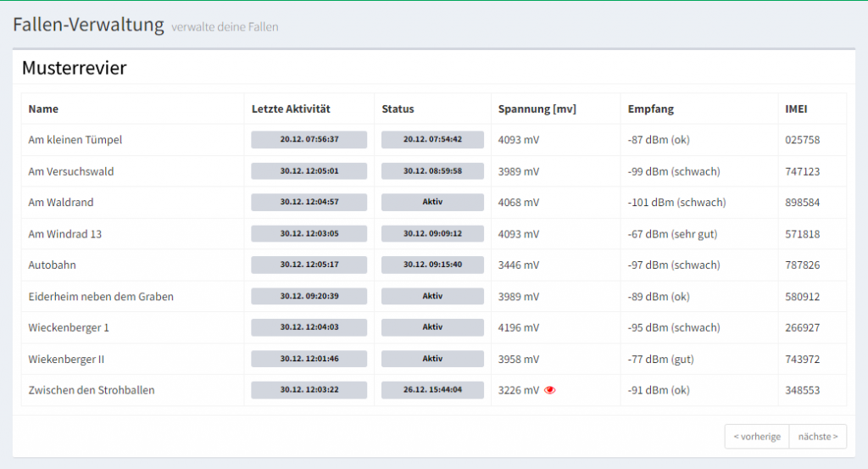Click the IMEI column header

click(796, 109)
